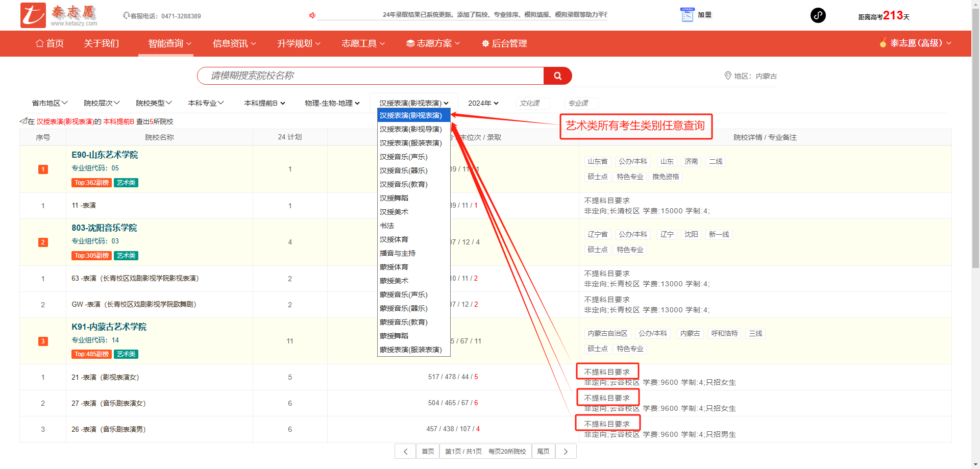Go to previous page arrow
The width and height of the screenshot is (980, 469).
pos(405,452)
